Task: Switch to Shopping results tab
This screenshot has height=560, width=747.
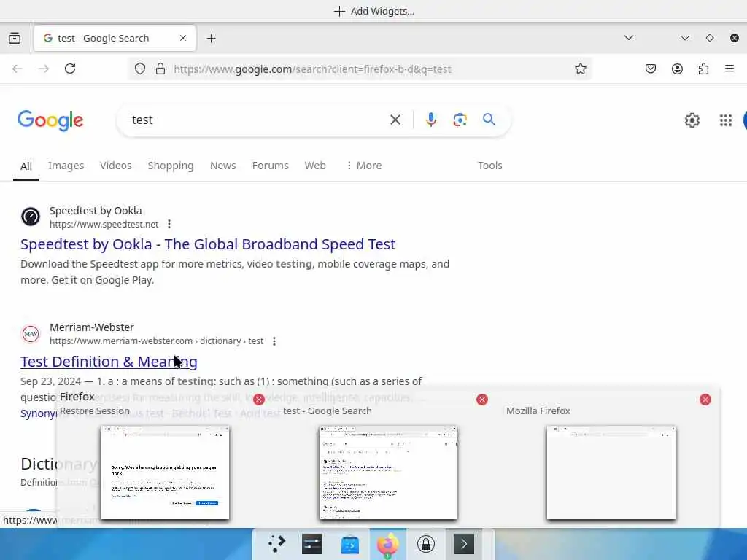Action: tap(171, 166)
